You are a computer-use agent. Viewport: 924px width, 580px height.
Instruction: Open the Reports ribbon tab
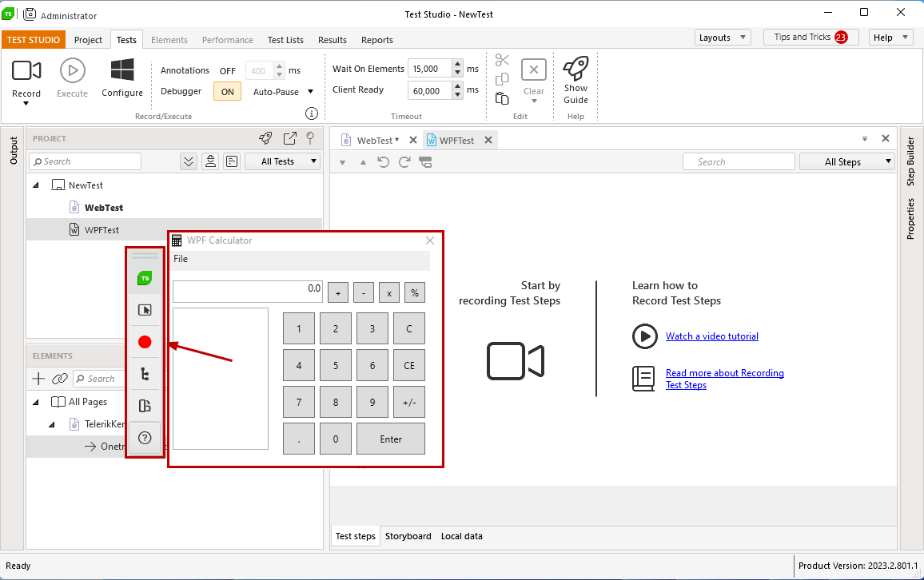pyautogui.click(x=377, y=40)
